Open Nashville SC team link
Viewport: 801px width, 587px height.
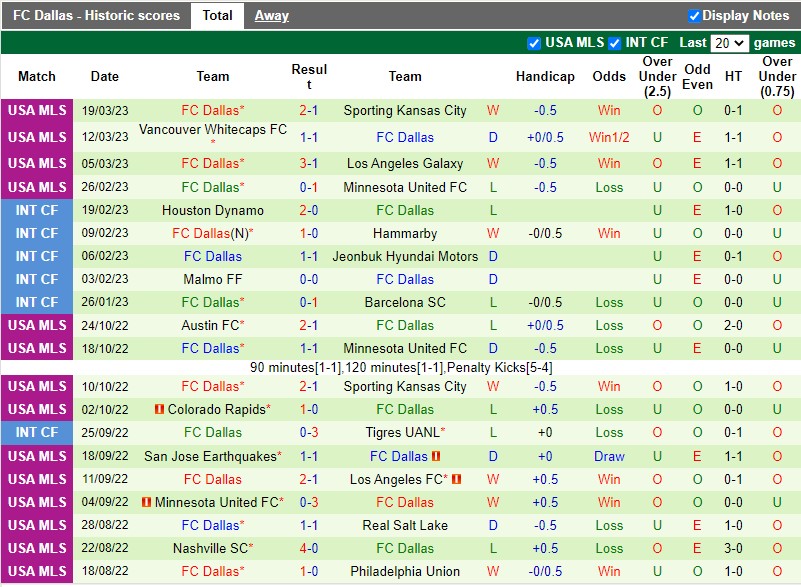(x=210, y=548)
